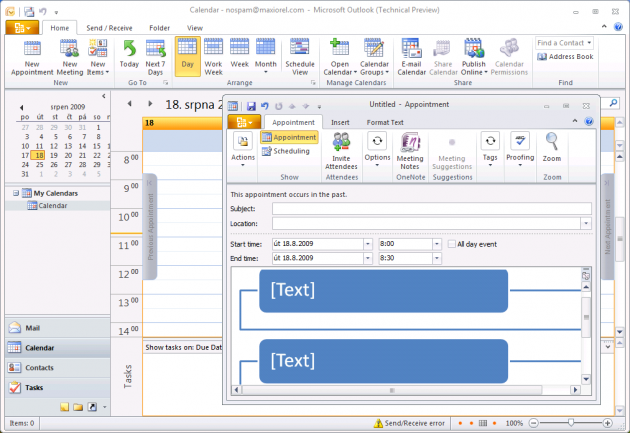The image size is (630, 433).
Task: Open Mail in navigation pane
Action: pyautogui.click(x=57, y=328)
